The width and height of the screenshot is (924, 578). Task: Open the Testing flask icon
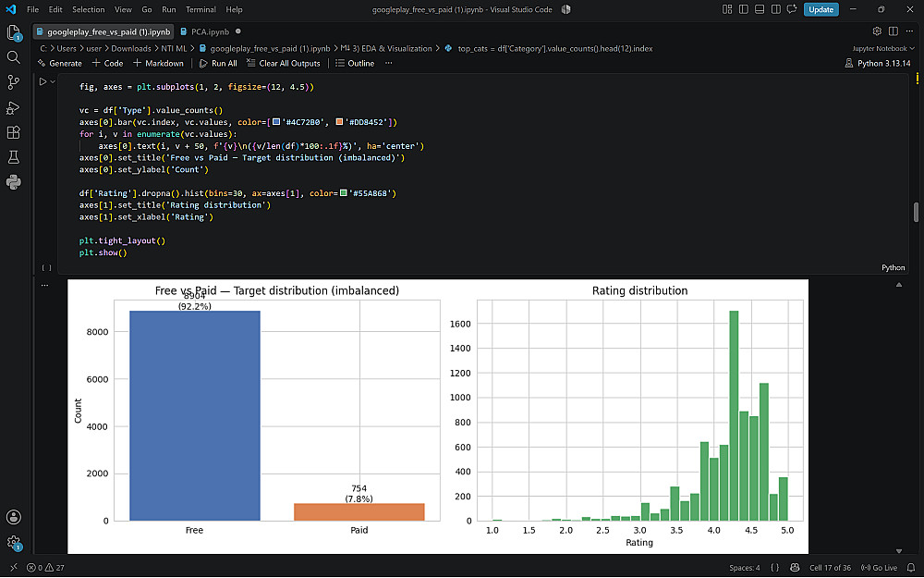pos(13,157)
